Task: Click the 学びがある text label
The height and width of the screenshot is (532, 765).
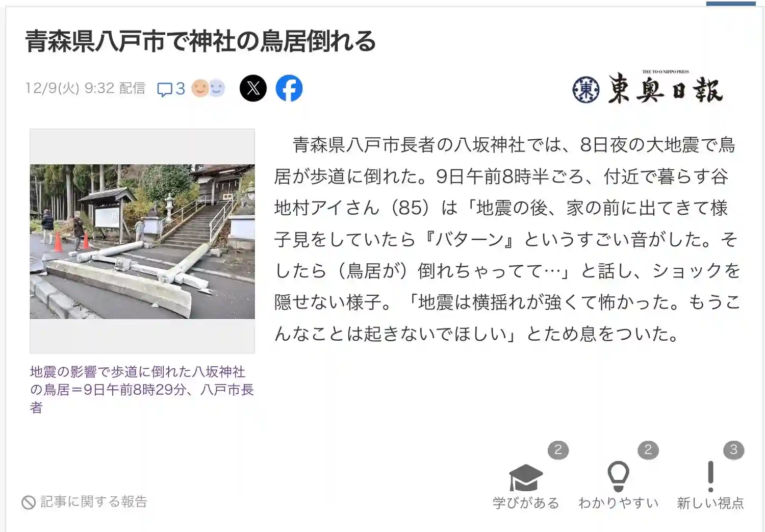Action: [526, 503]
